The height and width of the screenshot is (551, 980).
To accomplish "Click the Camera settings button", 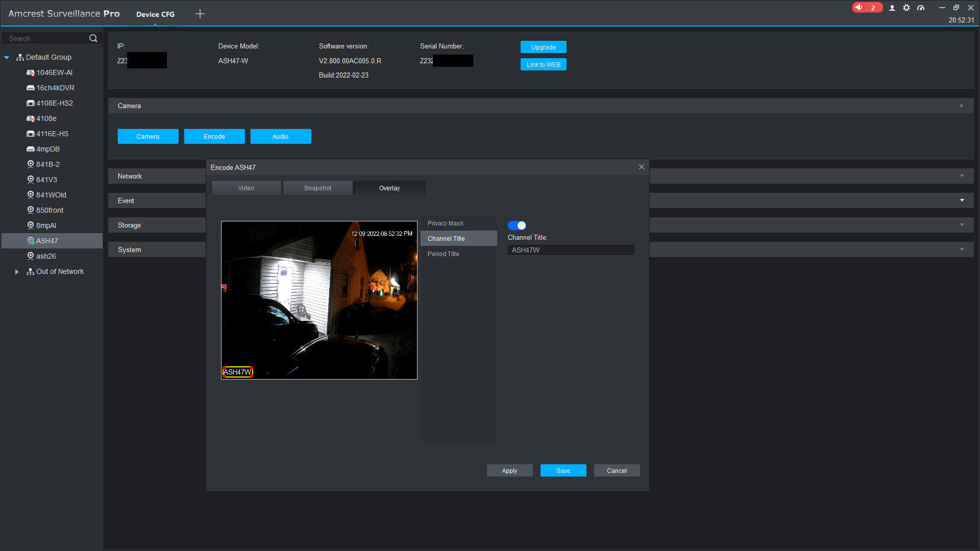I will pyautogui.click(x=148, y=136).
